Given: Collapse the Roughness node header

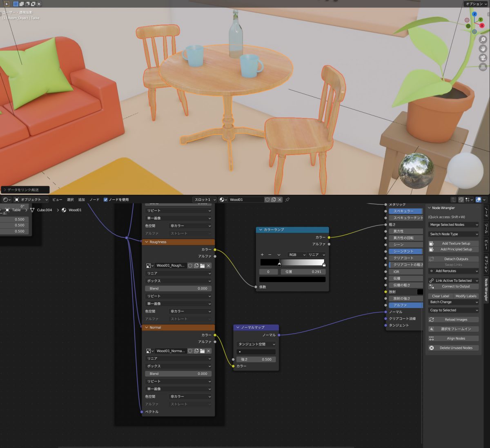Looking at the screenshot, I should coord(147,242).
